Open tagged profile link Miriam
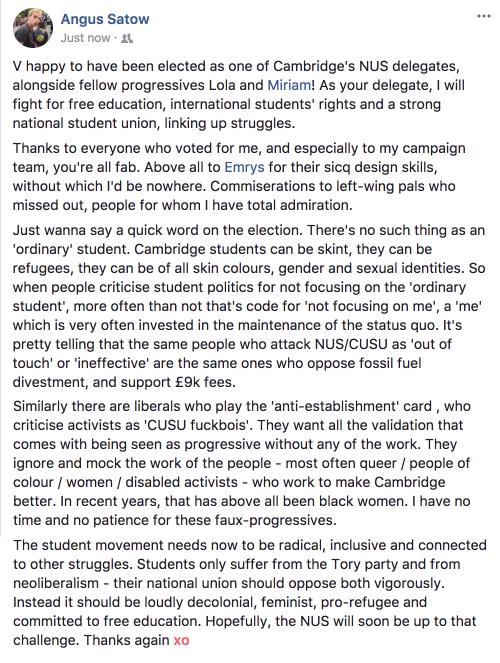This screenshot has width=500, height=663. [289, 85]
